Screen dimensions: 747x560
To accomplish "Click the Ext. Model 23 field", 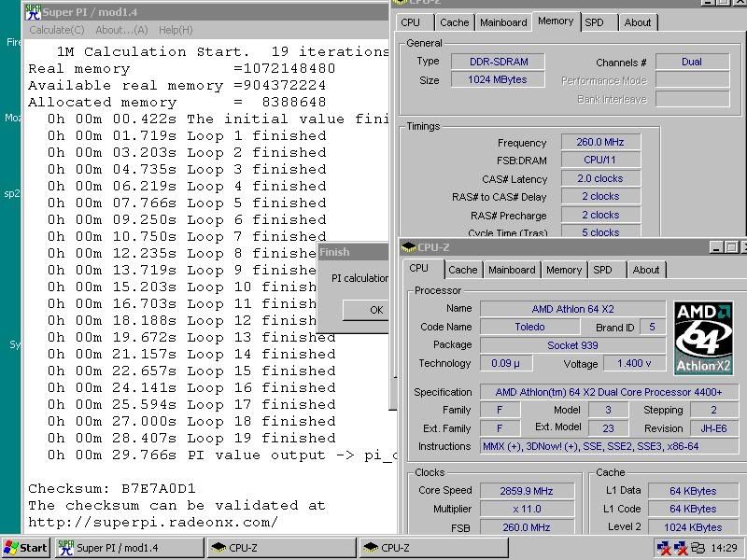I will tap(609, 428).
